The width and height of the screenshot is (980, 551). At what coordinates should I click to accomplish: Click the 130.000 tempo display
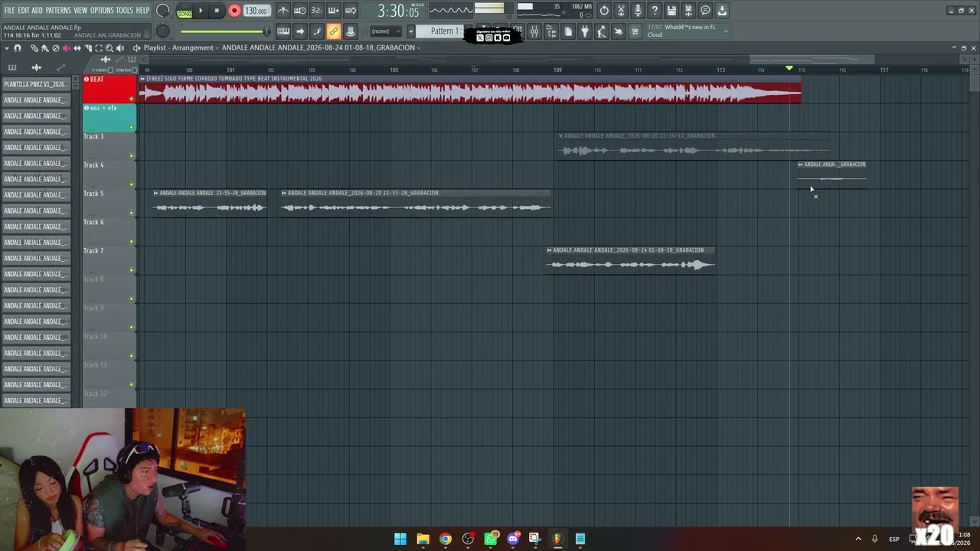256,11
